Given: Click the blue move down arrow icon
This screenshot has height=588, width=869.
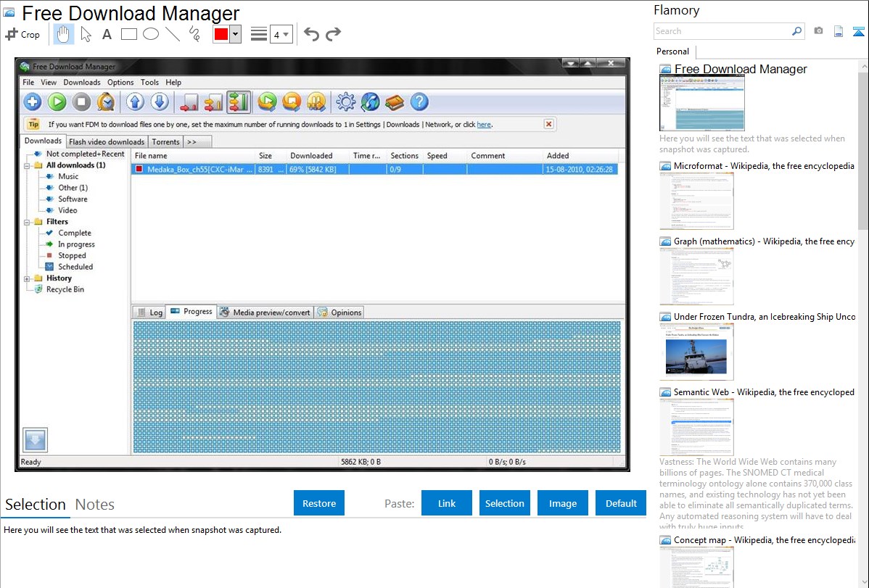Looking at the screenshot, I should pos(160,102).
